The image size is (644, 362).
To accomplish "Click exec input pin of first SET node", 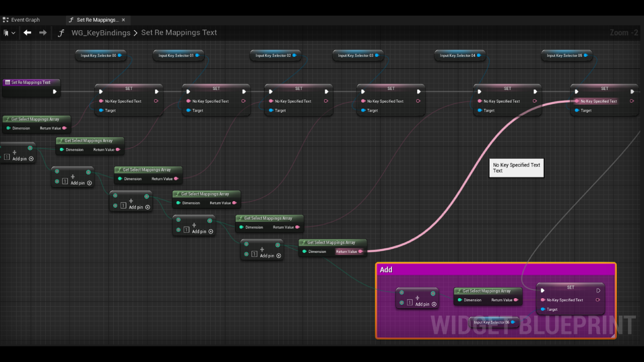I will (x=101, y=92).
